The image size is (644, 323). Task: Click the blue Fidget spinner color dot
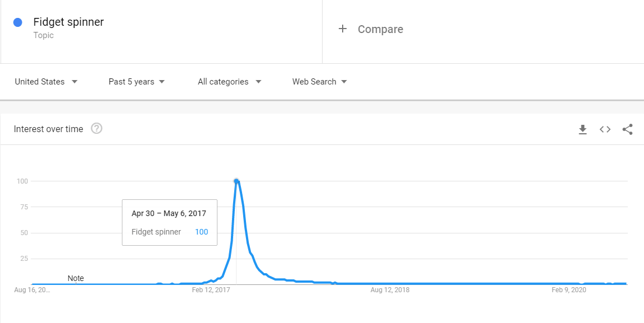tap(18, 22)
